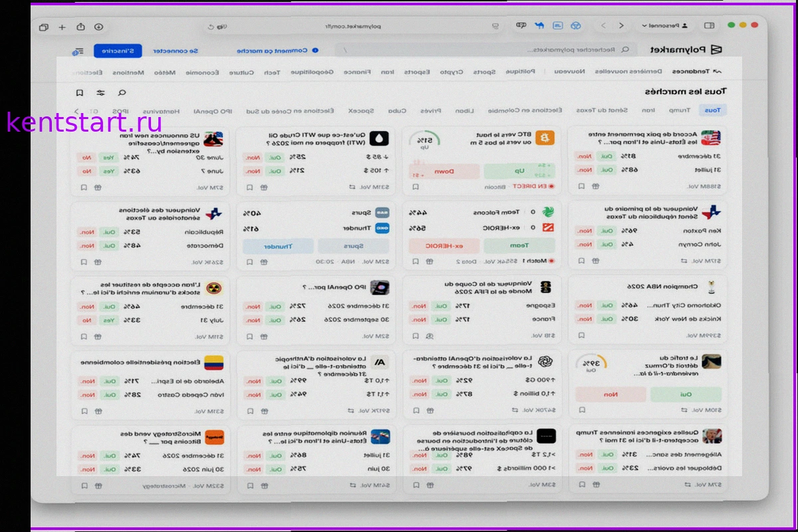Click the browser Share icon
The width and height of the screenshot is (798, 532).
[80, 27]
